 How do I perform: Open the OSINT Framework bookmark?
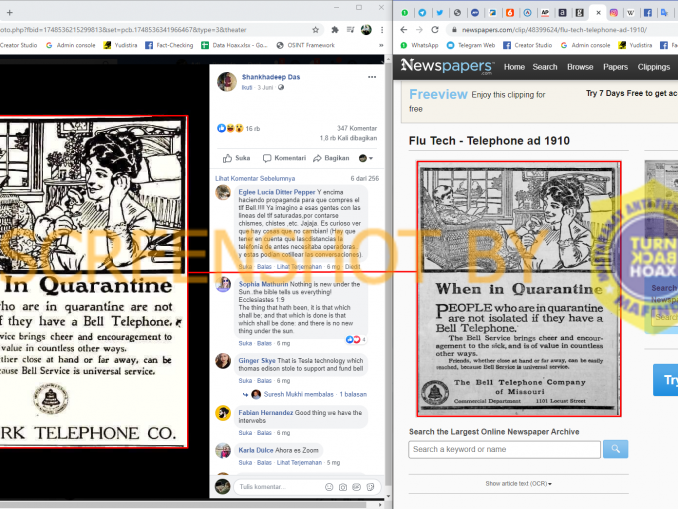tap(306, 45)
